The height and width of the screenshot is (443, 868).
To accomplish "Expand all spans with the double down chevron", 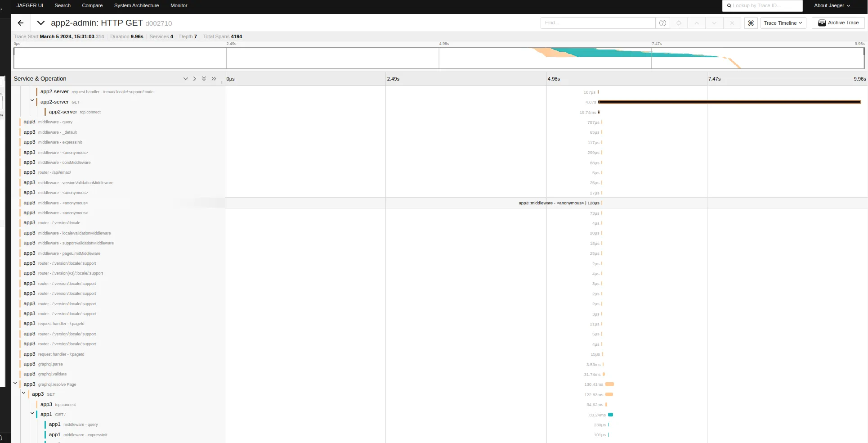I will 204,79.
